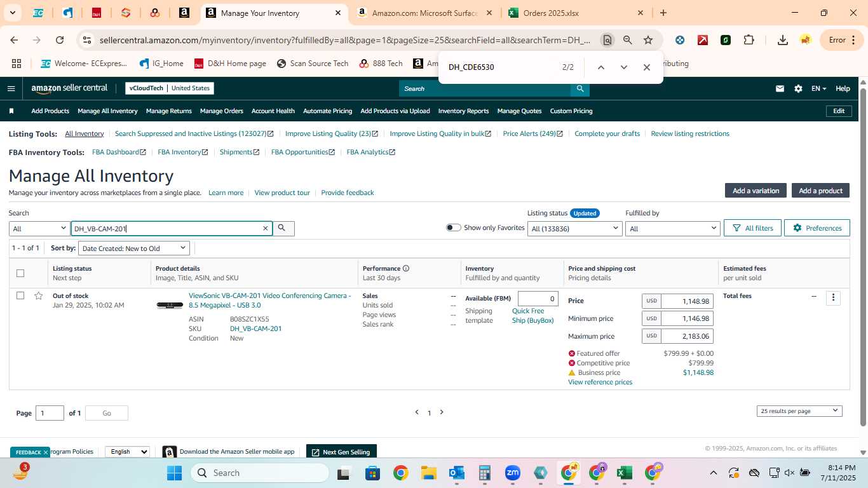Open Account Health menu item
Image resolution: width=868 pixels, height=488 pixels.
point(273,111)
